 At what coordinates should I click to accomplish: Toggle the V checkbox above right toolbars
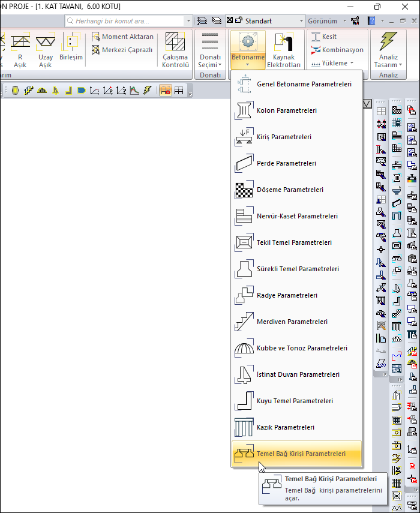point(367,104)
